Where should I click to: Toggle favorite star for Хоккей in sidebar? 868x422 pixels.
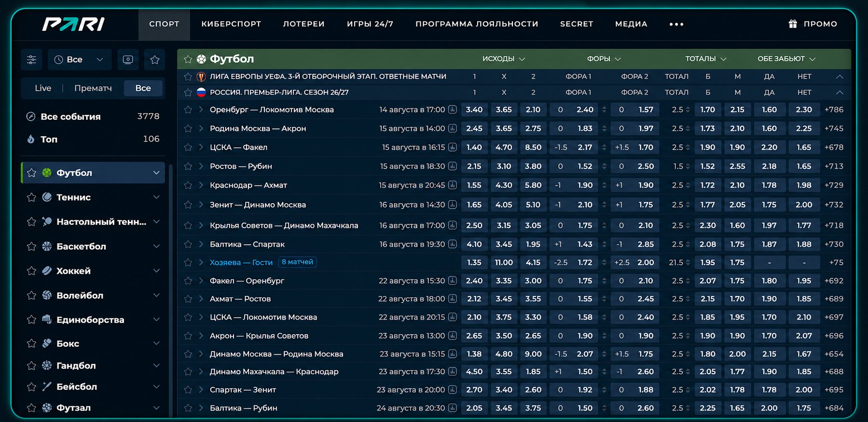pyautogui.click(x=32, y=271)
